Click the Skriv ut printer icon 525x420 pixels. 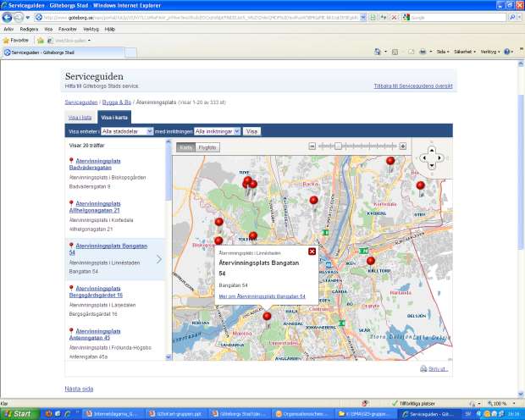coord(423,368)
